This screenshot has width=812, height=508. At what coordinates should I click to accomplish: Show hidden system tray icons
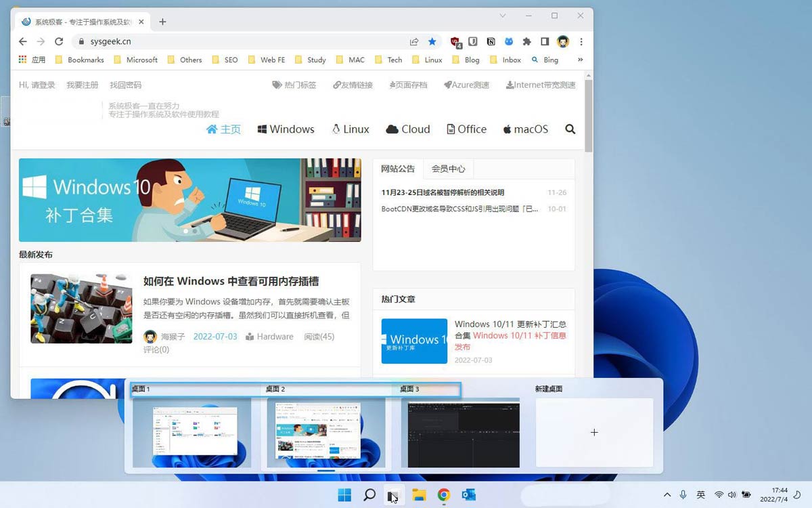point(667,495)
